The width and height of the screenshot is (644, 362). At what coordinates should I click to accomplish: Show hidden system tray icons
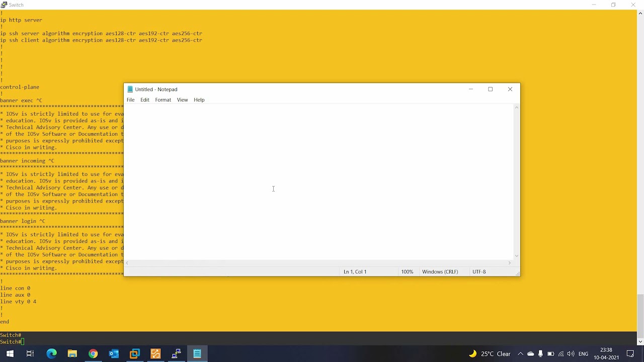(x=520, y=354)
